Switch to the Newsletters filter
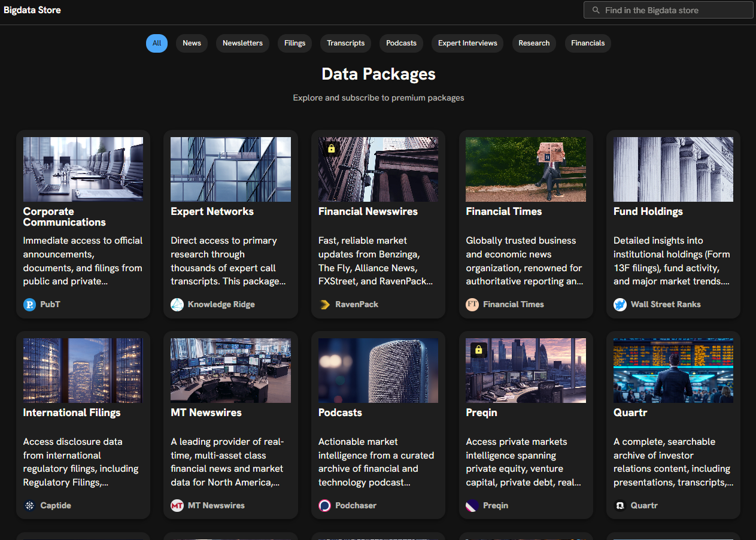 point(242,43)
